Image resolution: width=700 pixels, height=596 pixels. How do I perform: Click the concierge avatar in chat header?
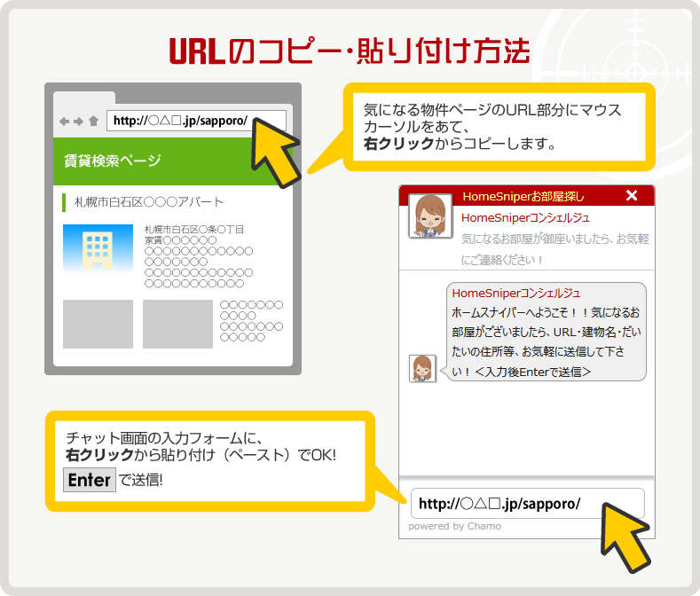[x=430, y=216]
